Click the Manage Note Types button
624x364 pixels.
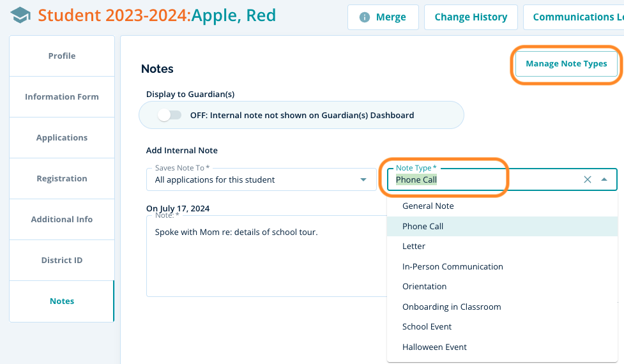(566, 64)
